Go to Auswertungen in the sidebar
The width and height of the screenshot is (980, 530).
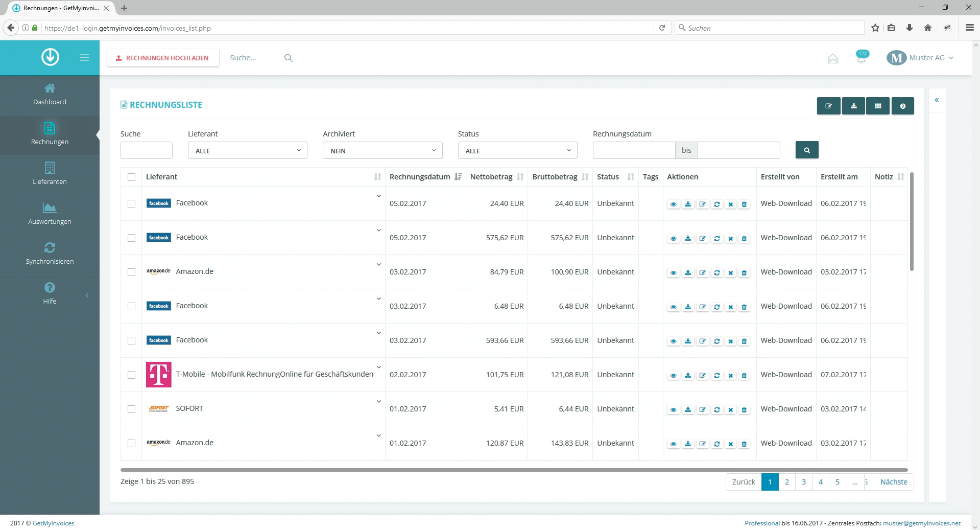pos(50,214)
